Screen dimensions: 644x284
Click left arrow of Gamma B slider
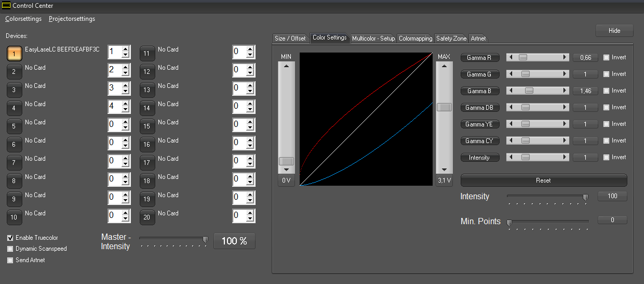tap(511, 91)
